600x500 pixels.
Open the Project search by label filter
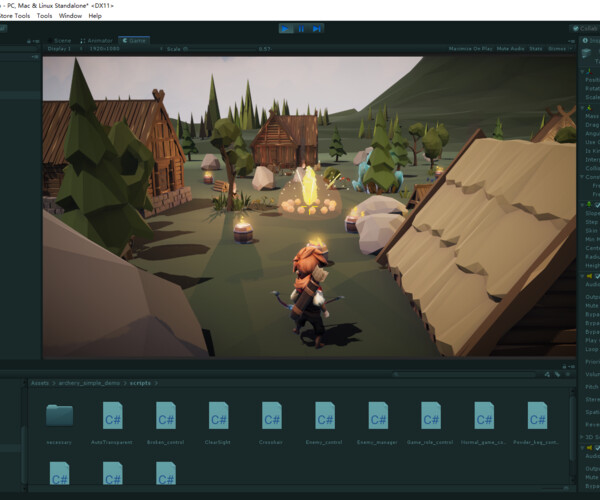tap(558, 375)
